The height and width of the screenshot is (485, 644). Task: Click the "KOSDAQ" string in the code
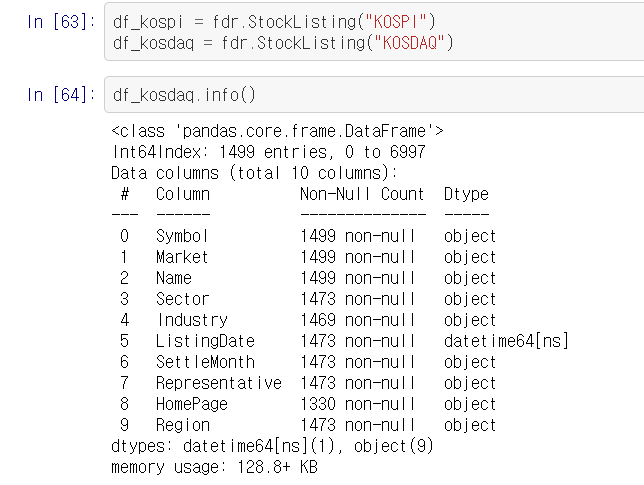[x=409, y=43]
